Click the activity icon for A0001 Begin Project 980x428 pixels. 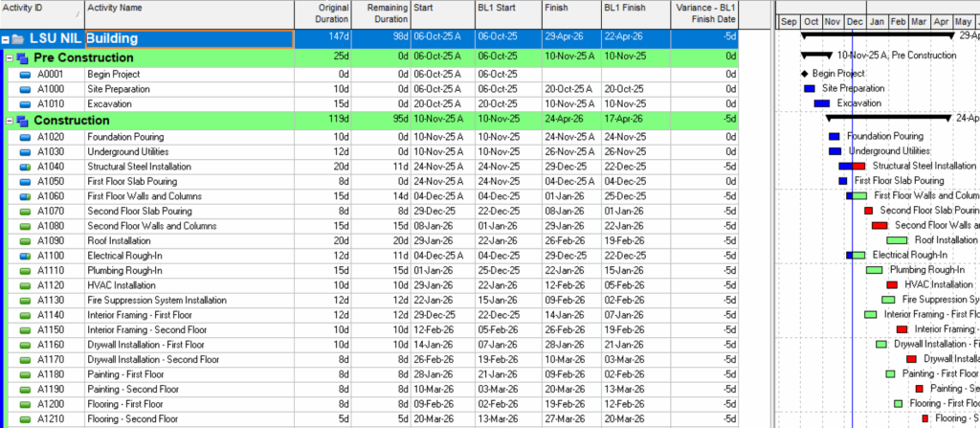pyautogui.click(x=26, y=74)
